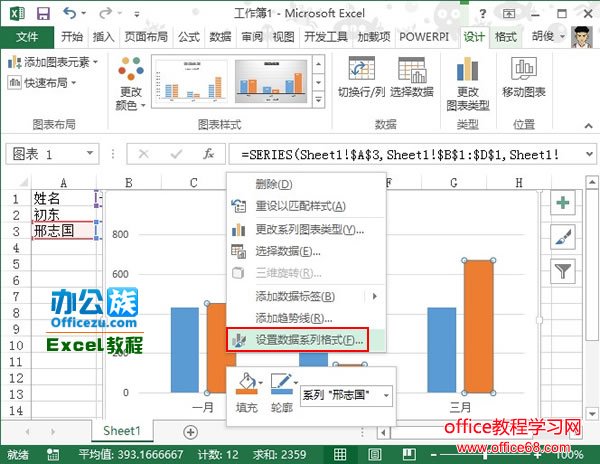Open Add Data Labels submenu
The width and height of the screenshot is (600, 464).
tap(306, 296)
